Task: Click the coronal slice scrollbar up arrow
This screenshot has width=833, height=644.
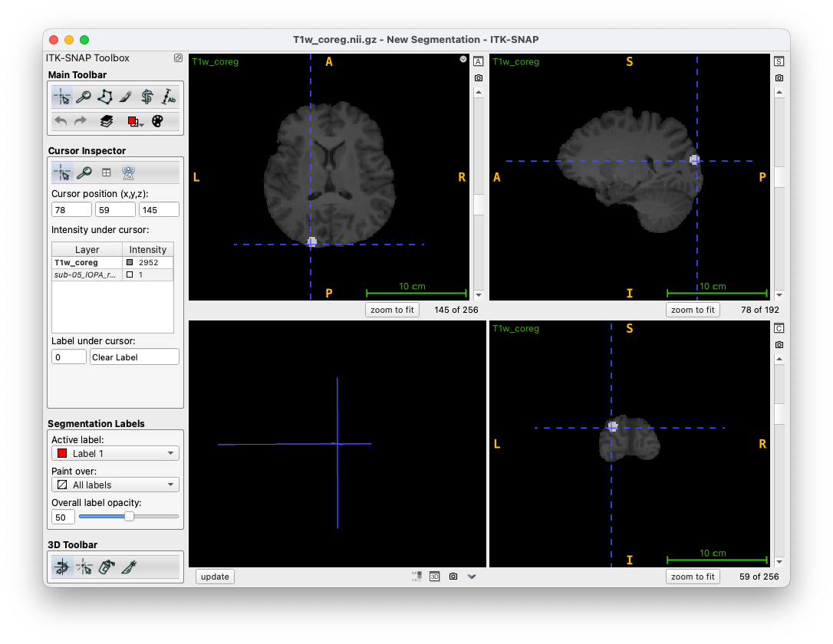Action: pyautogui.click(x=779, y=359)
